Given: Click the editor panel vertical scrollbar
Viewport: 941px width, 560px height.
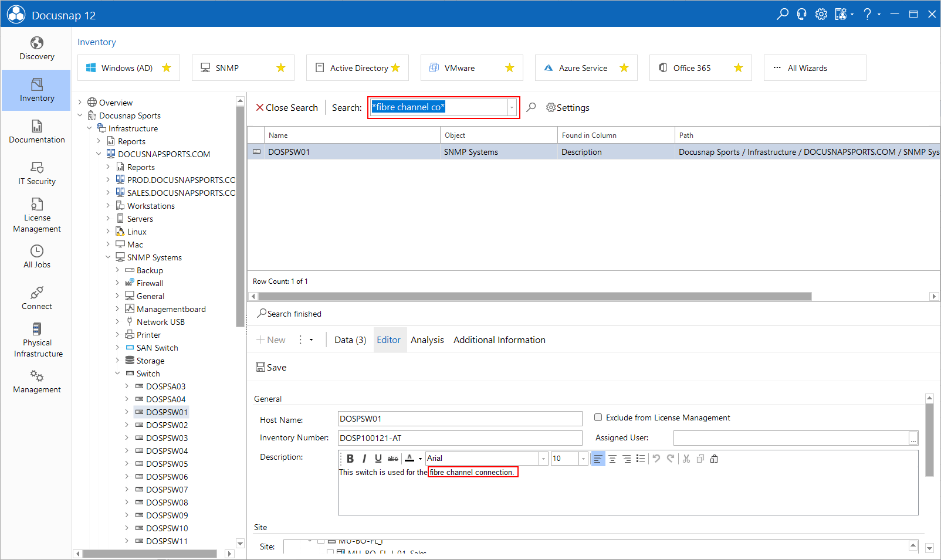Looking at the screenshot, I should point(929,440).
